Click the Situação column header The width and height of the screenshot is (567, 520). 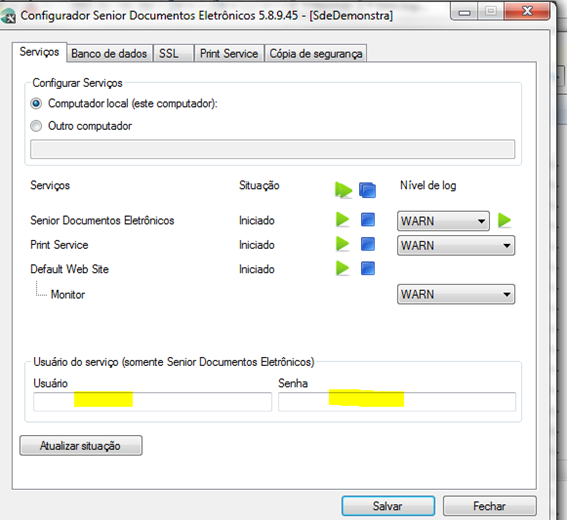259,186
